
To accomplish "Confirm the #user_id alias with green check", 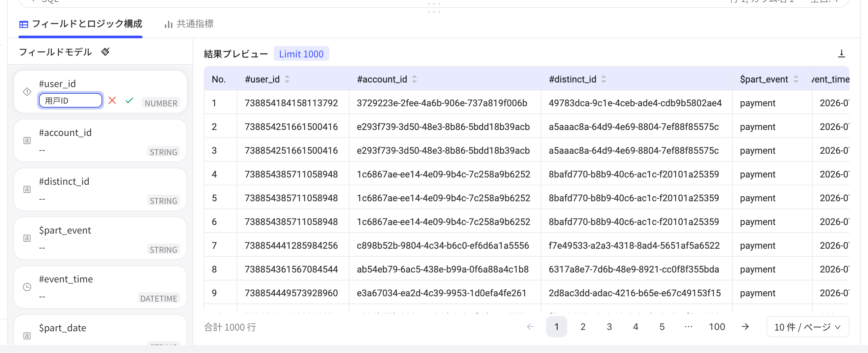I will (x=129, y=101).
